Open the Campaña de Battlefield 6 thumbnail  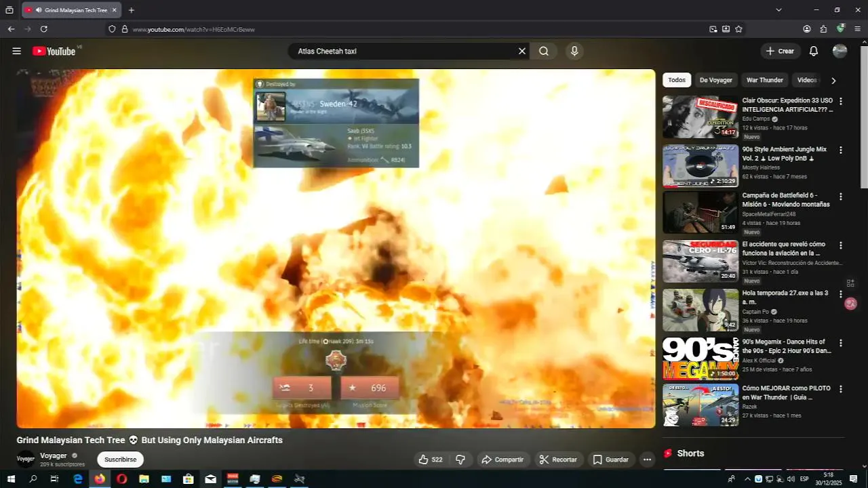pyautogui.click(x=701, y=212)
